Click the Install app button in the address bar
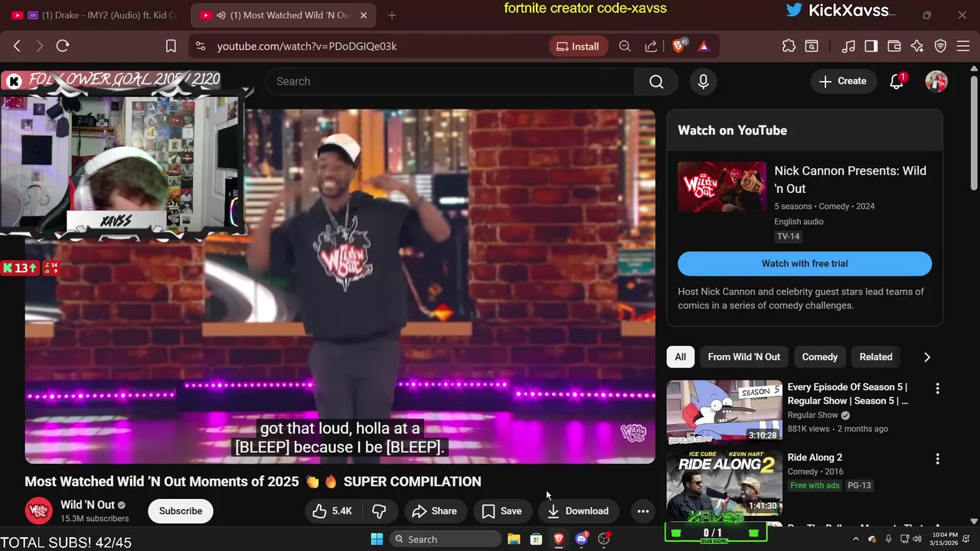Screen dimensions: 980x551 point(578,46)
